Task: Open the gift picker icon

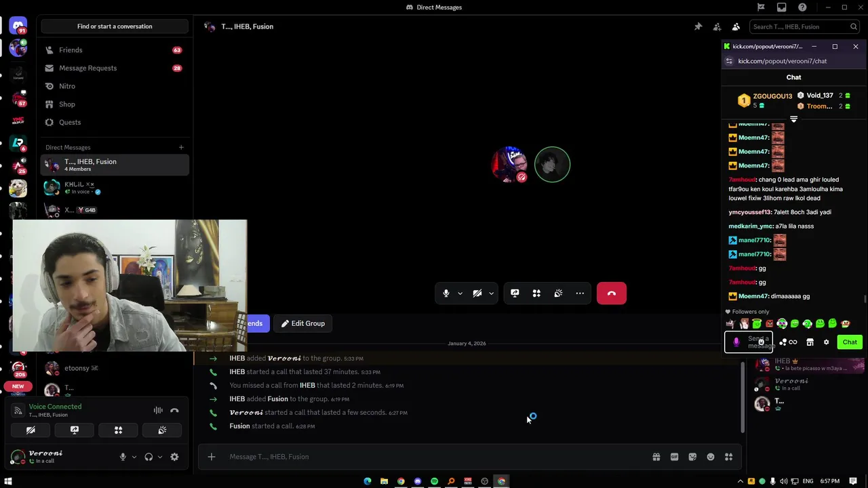Action: [x=656, y=457]
